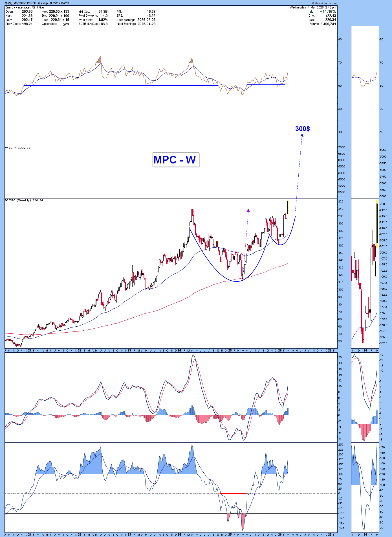Click the purple arrowhead on the dashed projection

click(248, 210)
